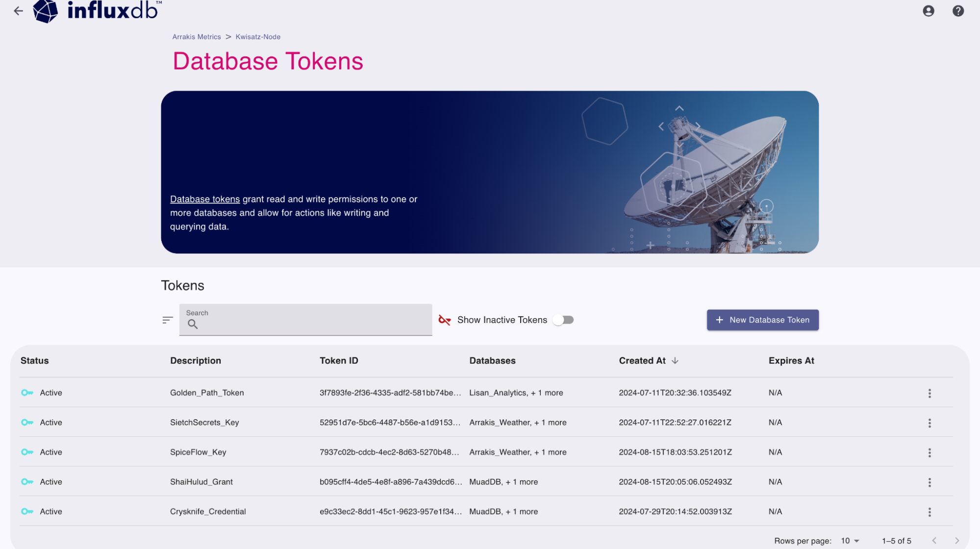Open the Database tokens documentation link
Screen dimensions: 980x549
[205, 199]
